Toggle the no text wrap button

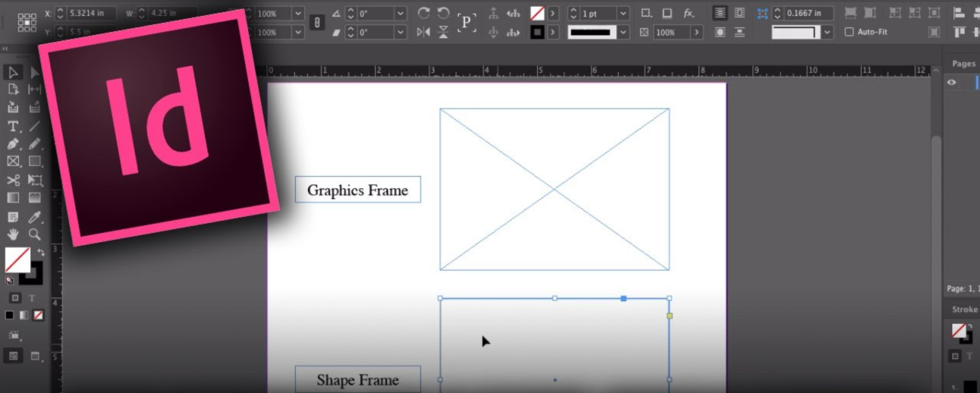coord(720,13)
